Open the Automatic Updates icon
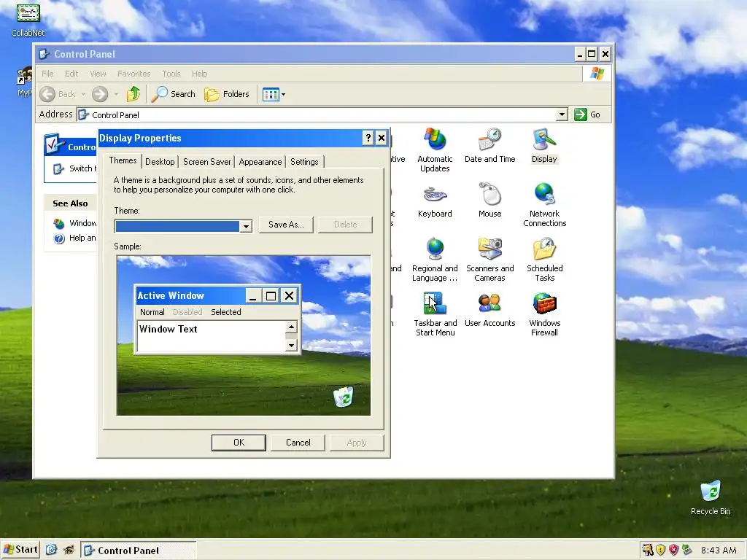This screenshot has height=560, width=747. [x=435, y=149]
